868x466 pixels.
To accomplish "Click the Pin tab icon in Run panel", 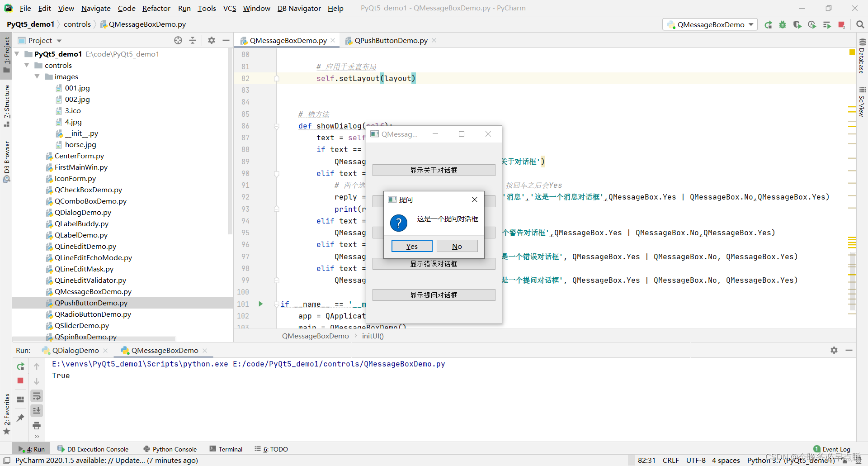I will pos(20,418).
